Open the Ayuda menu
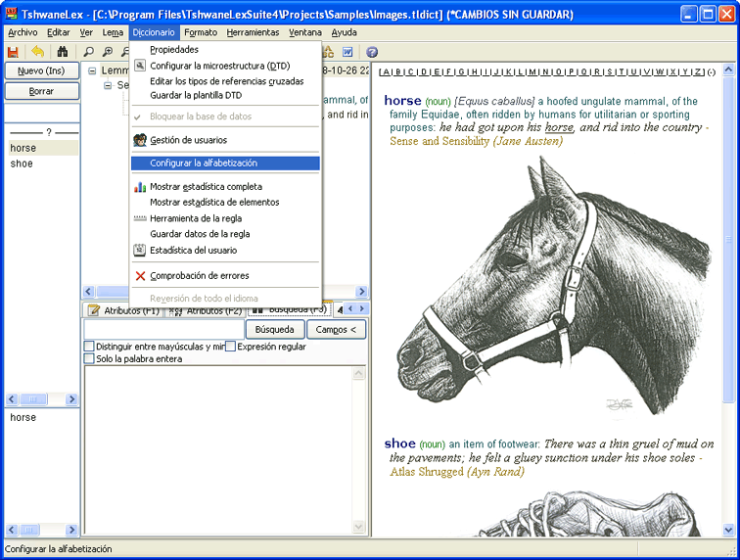 344,32
